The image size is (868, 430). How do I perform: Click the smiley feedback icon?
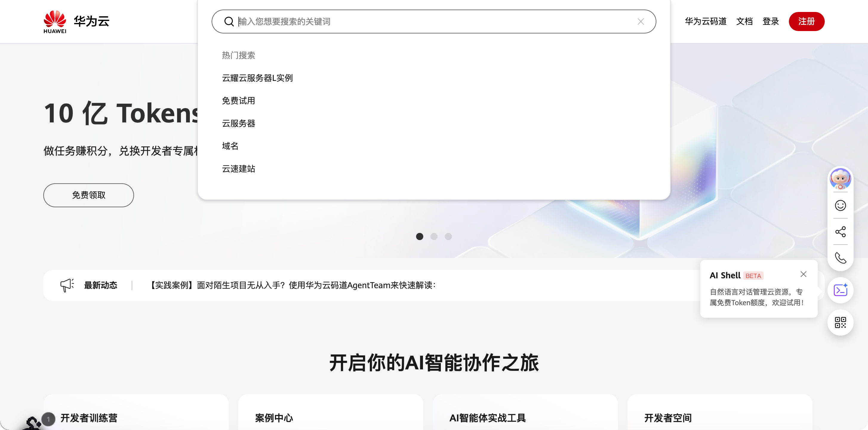tap(840, 205)
